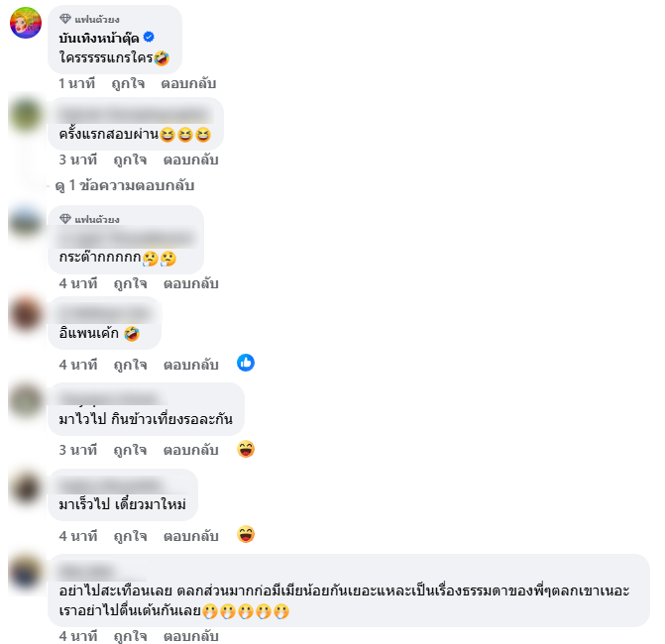Reply to the ใครรรรรแกรใคร comment

(x=188, y=83)
